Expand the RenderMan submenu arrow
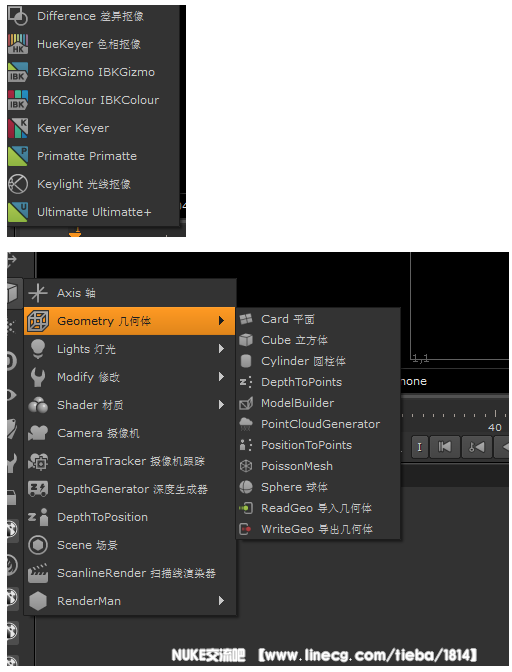This screenshot has width=512, height=672. coord(222,601)
